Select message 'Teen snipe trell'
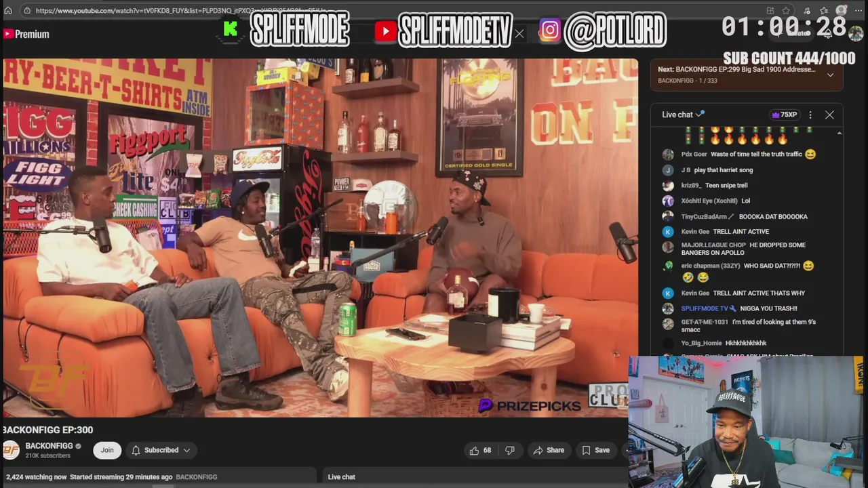868x488 pixels. (x=726, y=186)
